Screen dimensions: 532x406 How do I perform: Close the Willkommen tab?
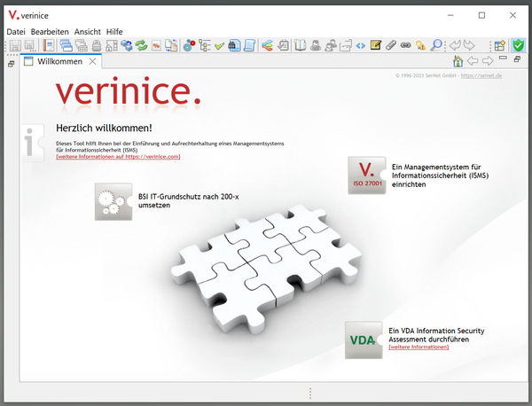click(x=93, y=62)
